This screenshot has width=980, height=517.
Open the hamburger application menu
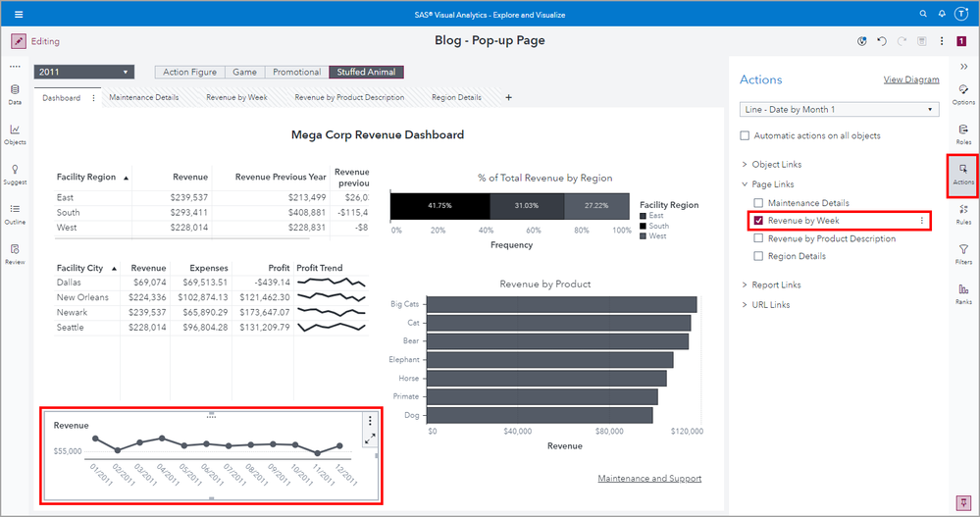click(x=19, y=14)
